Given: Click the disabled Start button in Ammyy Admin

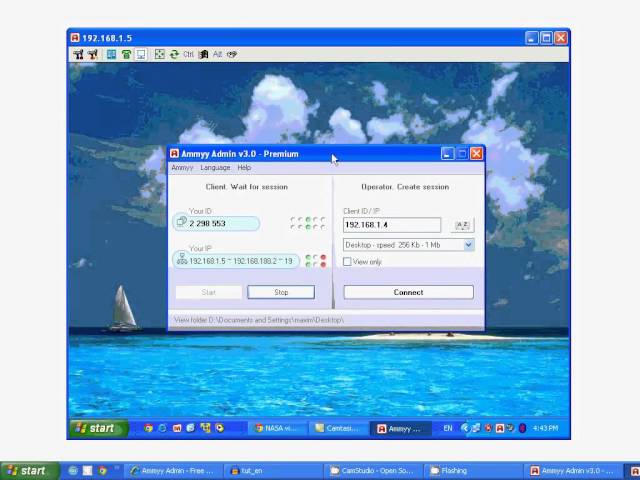Looking at the screenshot, I should (209, 292).
